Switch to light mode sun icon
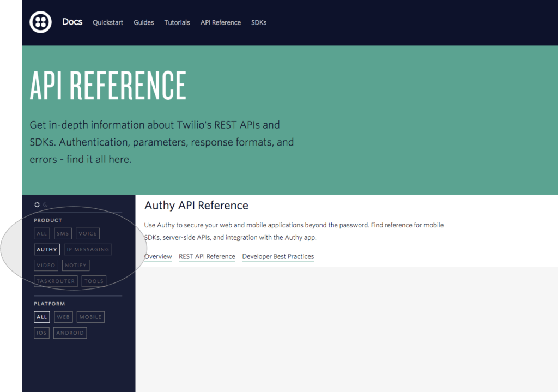 37,205
